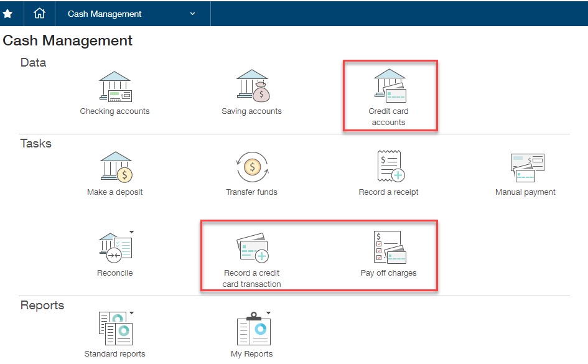Start the Reconcile task icon
Image resolution: width=588 pixels, height=364 pixels.
coord(115,248)
